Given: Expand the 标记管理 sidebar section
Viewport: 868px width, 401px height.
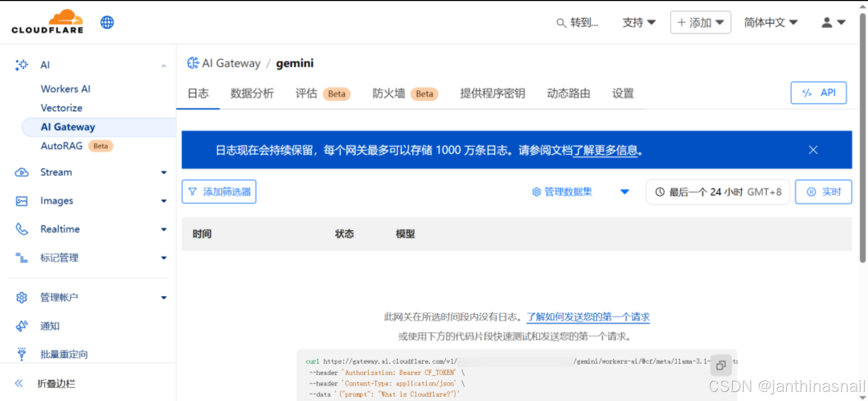Looking at the screenshot, I should coord(164,258).
